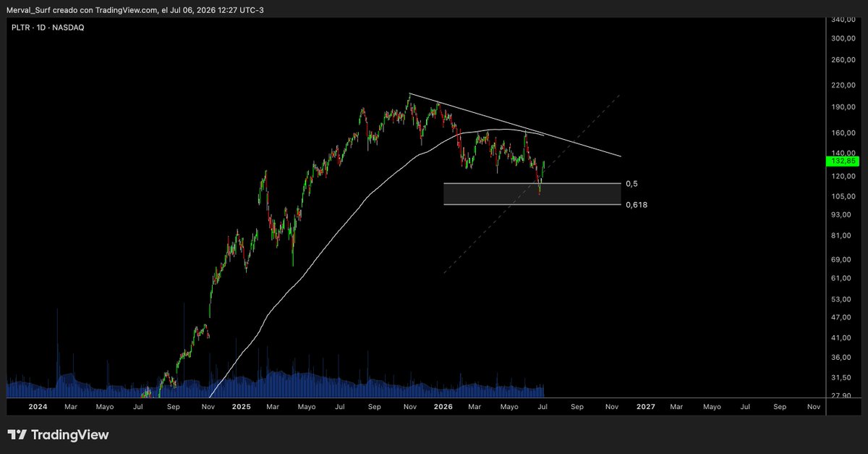Click the 53,00 price axis label
Image resolution: width=868 pixels, height=454 pixels.
point(841,299)
